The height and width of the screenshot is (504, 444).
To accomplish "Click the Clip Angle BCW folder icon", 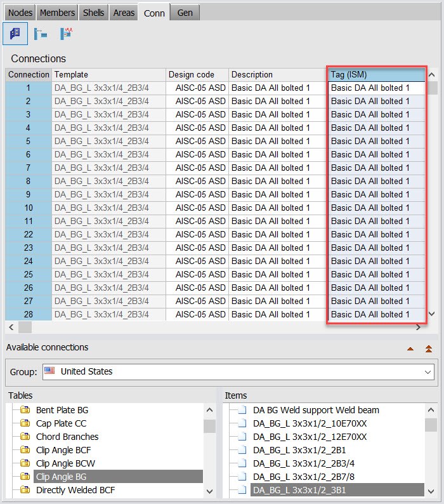I will click(x=25, y=463).
